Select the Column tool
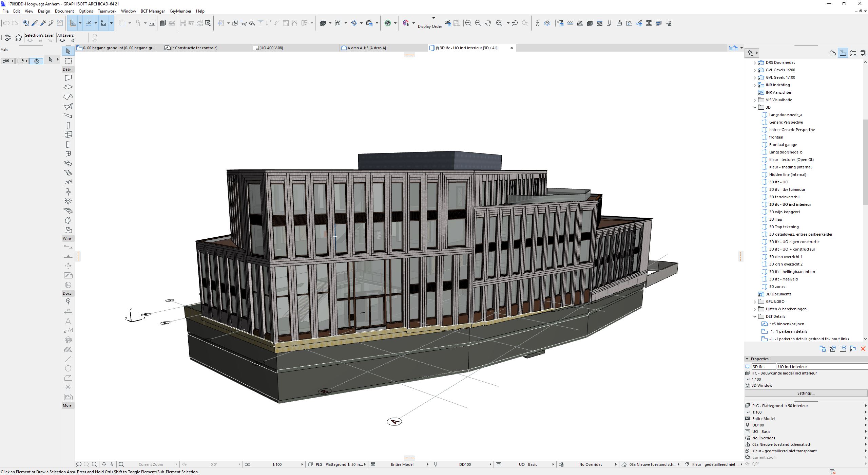 click(68, 125)
